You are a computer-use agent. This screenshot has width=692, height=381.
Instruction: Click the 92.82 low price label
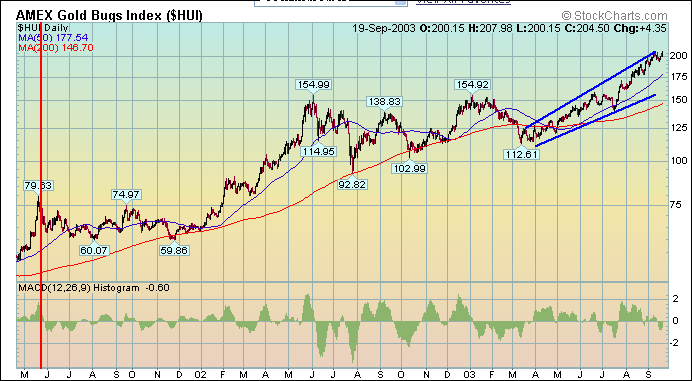coord(352,184)
